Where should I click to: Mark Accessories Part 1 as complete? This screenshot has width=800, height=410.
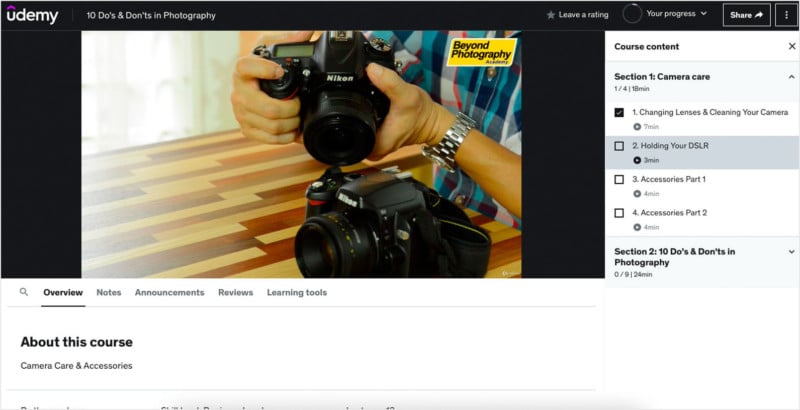point(619,180)
